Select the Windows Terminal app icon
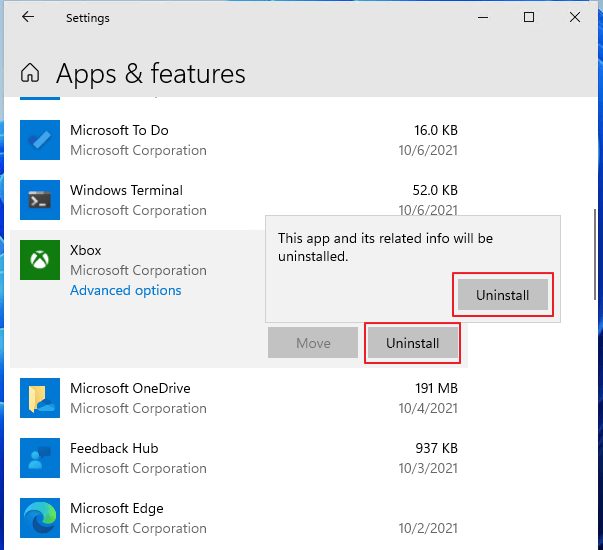This screenshot has width=603, height=550. [x=40, y=200]
